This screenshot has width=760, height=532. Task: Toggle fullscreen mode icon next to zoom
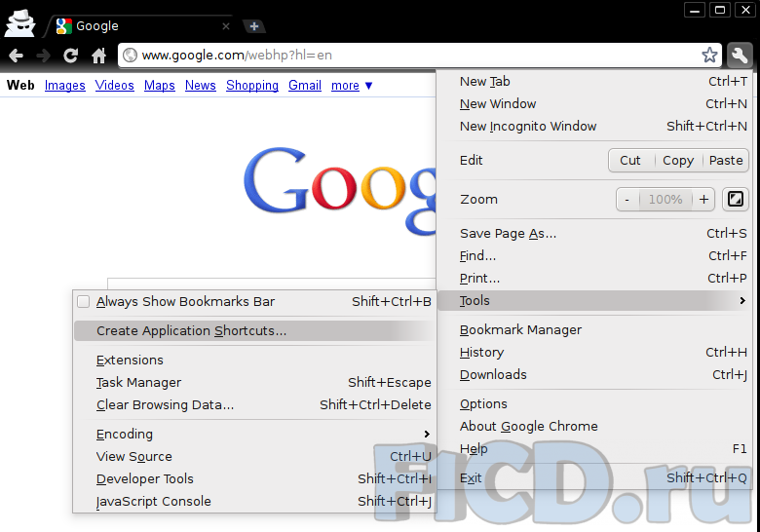pyautogui.click(x=736, y=199)
